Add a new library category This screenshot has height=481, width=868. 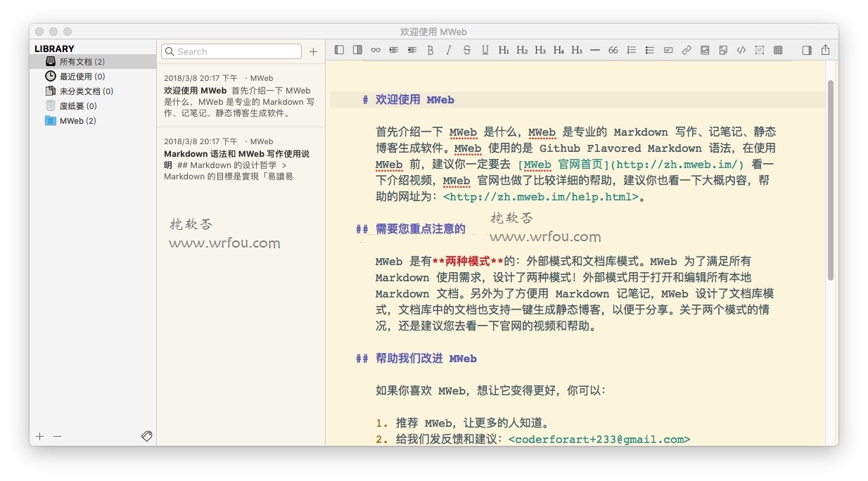[x=39, y=437]
